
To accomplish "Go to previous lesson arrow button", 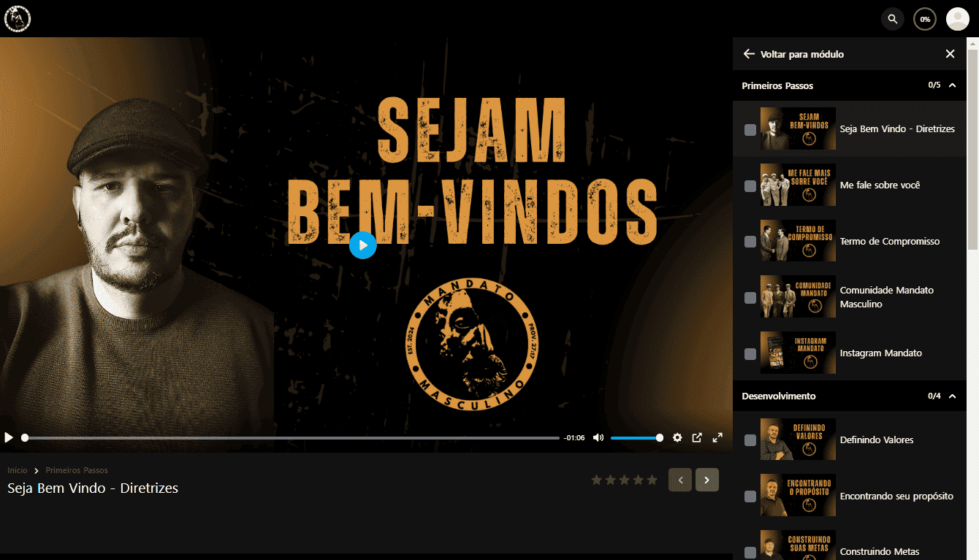I will click(680, 480).
